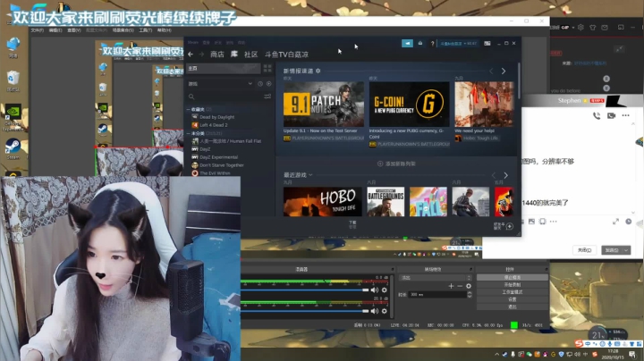Open the Store tab in Steam

[217, 55]
